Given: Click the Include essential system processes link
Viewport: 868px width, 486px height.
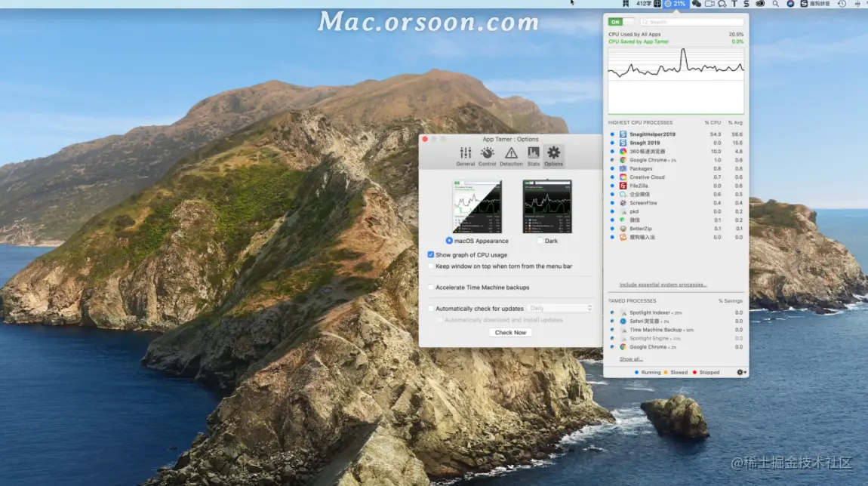Looking at the screenshot, I should [x=663, y=285].
